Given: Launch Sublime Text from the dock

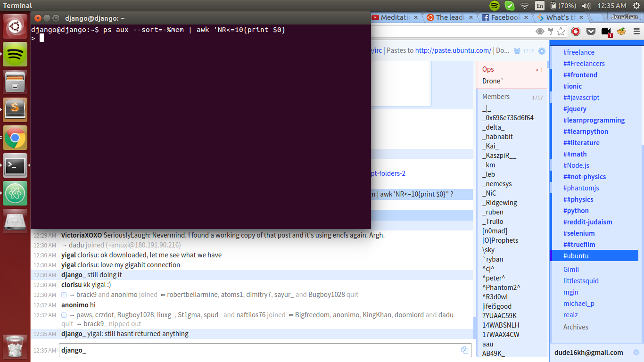Looking at the screenshot, I should pyautogui.click(x=15, y=110).
